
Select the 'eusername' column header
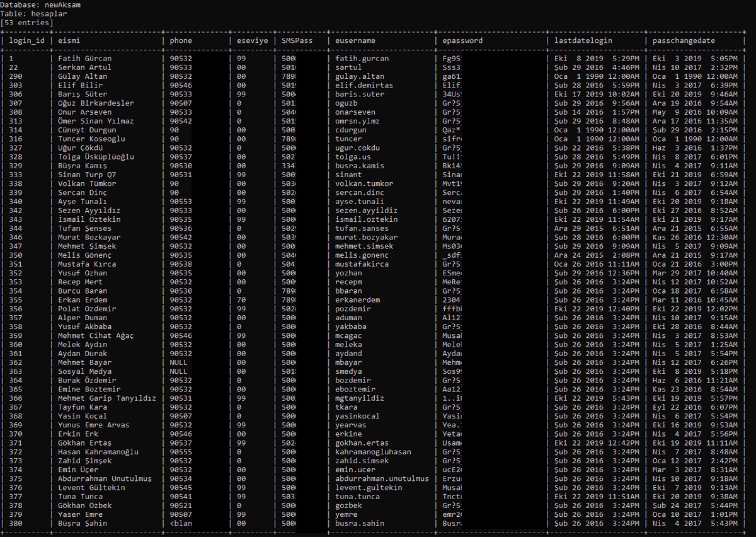355,40
